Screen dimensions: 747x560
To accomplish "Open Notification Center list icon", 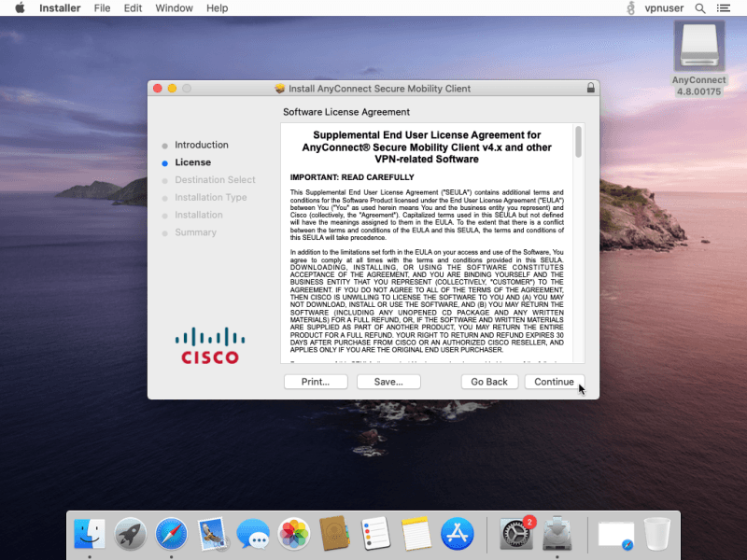I will pyautogui.click(x=726, y=8).
